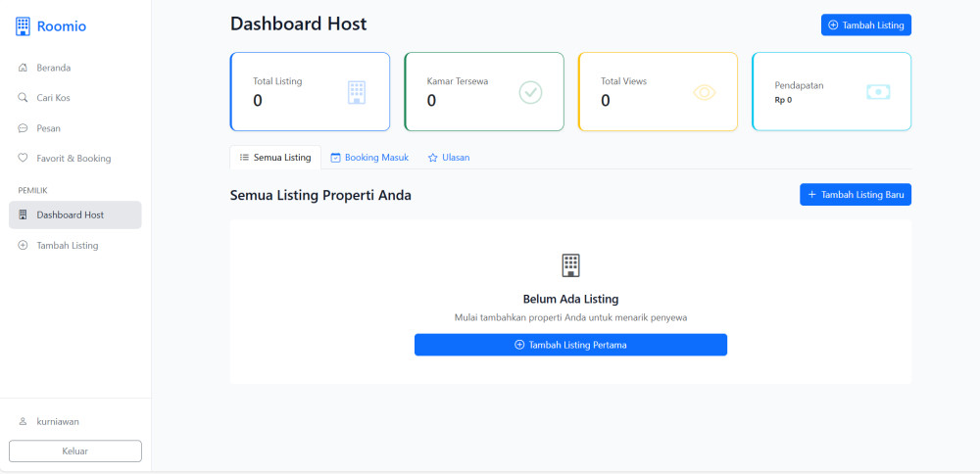
Task: Click the cash icon in Pendapatan card
Action: tap(878, 92)
